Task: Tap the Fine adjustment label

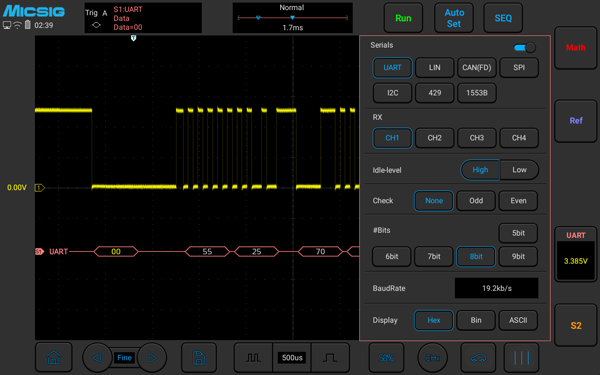Action: pyautogui.click(x=124, y=358)
